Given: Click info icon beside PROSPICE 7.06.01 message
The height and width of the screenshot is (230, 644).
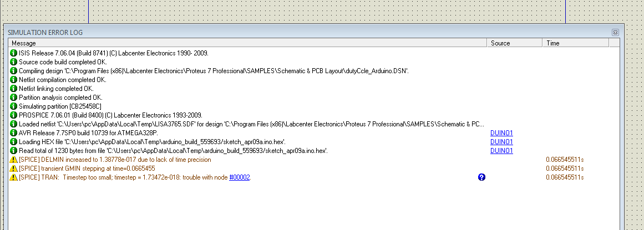Looking at the screenshot, I should tap(13, 115).
